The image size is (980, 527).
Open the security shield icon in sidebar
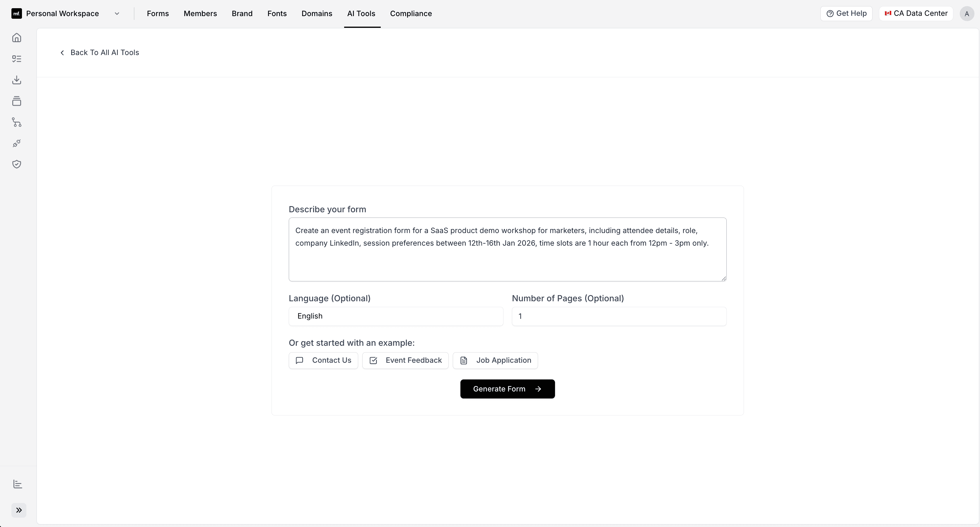(x=17, y=164)
